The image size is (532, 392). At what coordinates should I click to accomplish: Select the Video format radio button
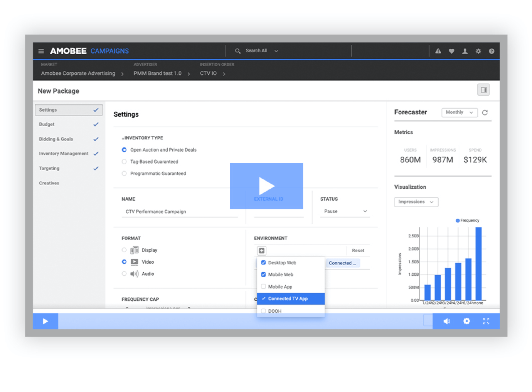[124, 262]
